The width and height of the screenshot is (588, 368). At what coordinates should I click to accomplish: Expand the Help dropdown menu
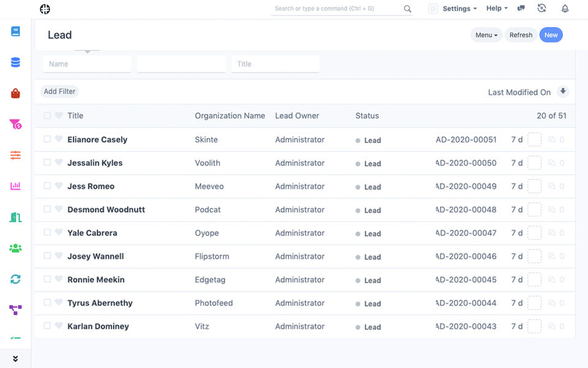point(497,9)
